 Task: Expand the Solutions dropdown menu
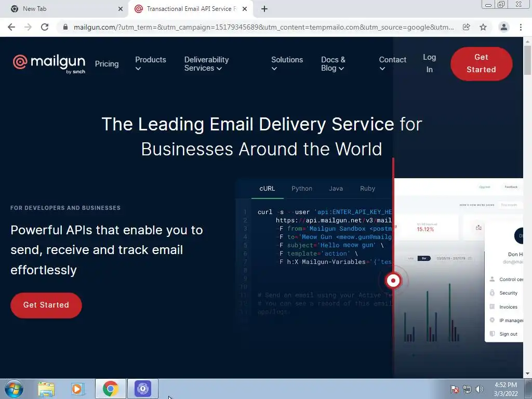click(x=287, y=63)
